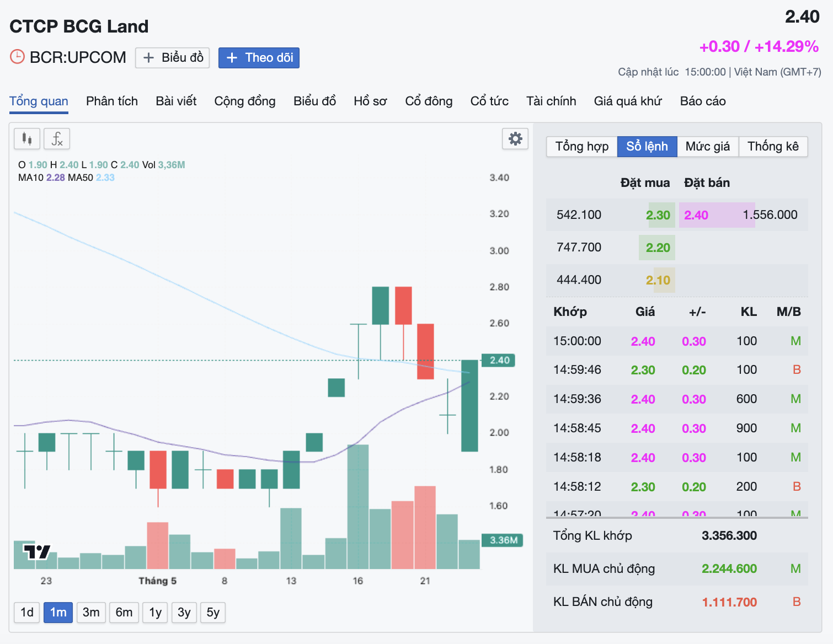This screenshot has width=833, height=644.
Task: Follow the stock with Theo dõi button
Action: point(259,58)
